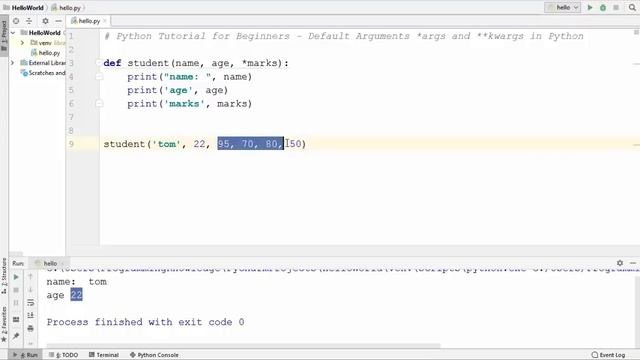Viewport: 640px width, 360px height.
Task: Collapse the HelloWorld project root node
Action: coord(13,33)
